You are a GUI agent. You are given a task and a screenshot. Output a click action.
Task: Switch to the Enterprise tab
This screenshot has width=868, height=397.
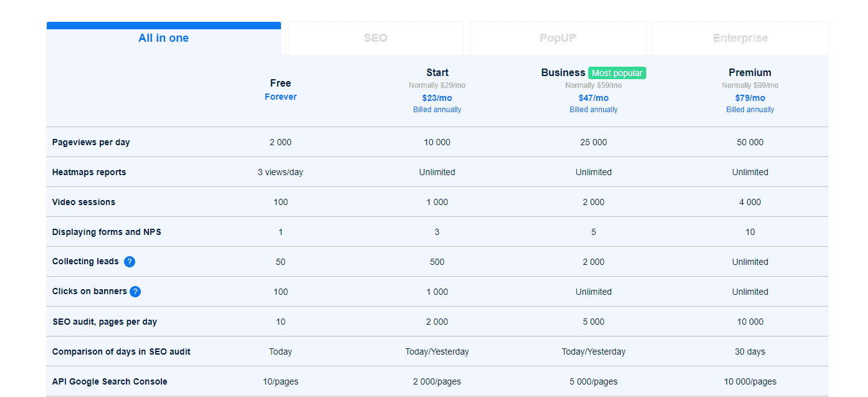(x=740, y=38)
